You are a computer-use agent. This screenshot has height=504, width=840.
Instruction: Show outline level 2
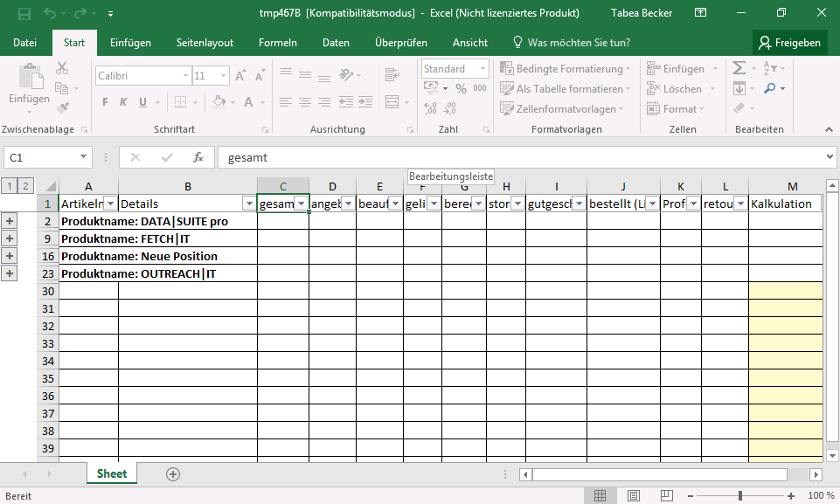click(x=25, y=186)
